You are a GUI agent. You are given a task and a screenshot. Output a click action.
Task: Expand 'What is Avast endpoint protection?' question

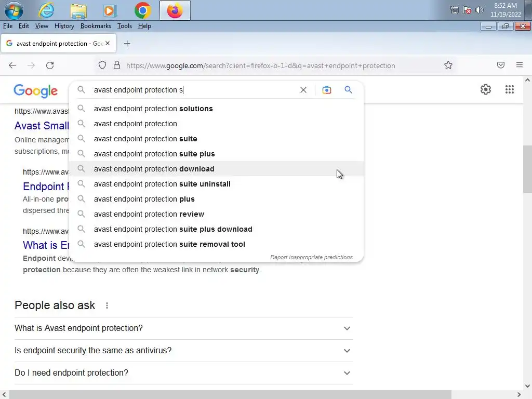coord(183,328)
